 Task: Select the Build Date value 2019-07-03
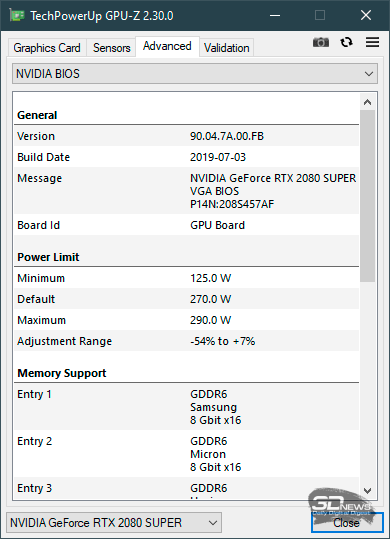(218, 157)
